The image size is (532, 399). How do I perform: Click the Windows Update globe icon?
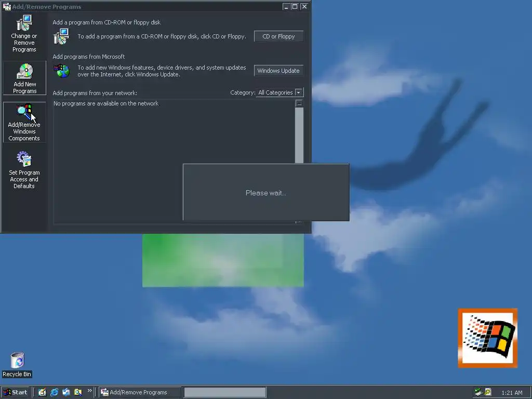tap(62, 71)
